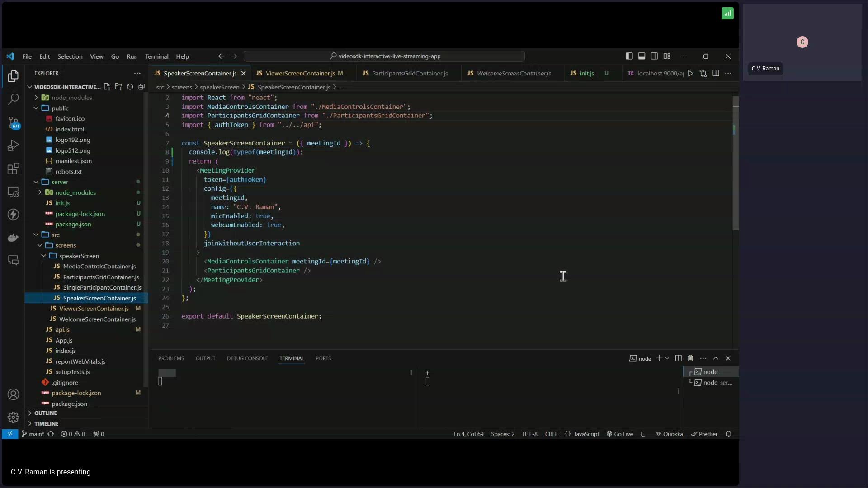Image resolution: width=868 pixels, height=488 pixels.
Task: Click Quokka status bar item
Action: tap(669, 434)
